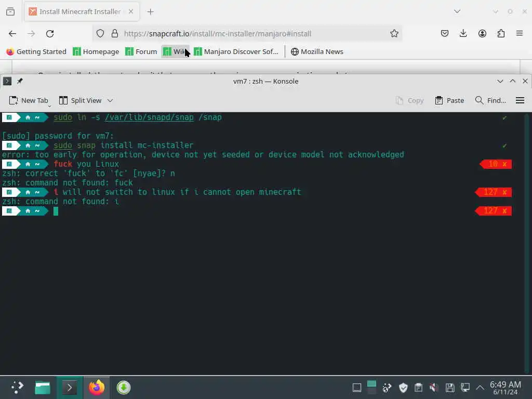Minimize Konsole with down chevron

click(x=500, y=81)
